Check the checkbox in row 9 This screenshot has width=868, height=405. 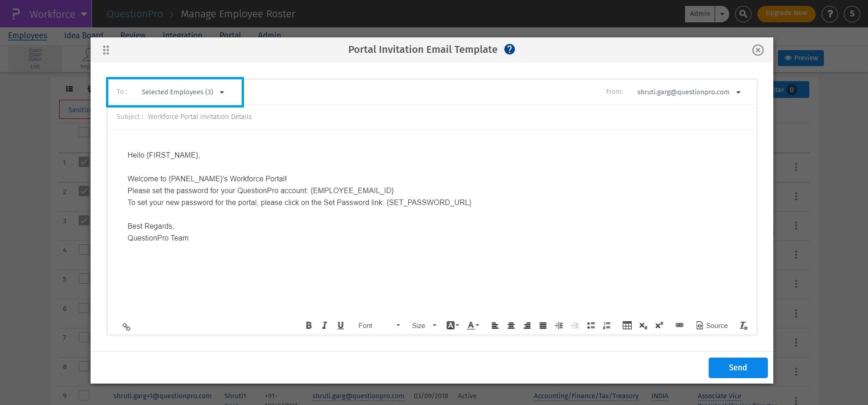[x=84, y=395]
